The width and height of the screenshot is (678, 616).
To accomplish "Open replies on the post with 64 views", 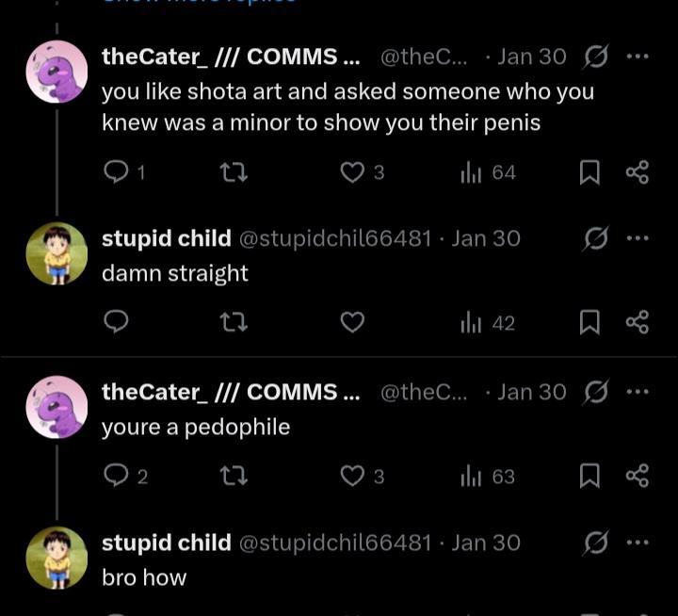I will (x=123, y=172).
